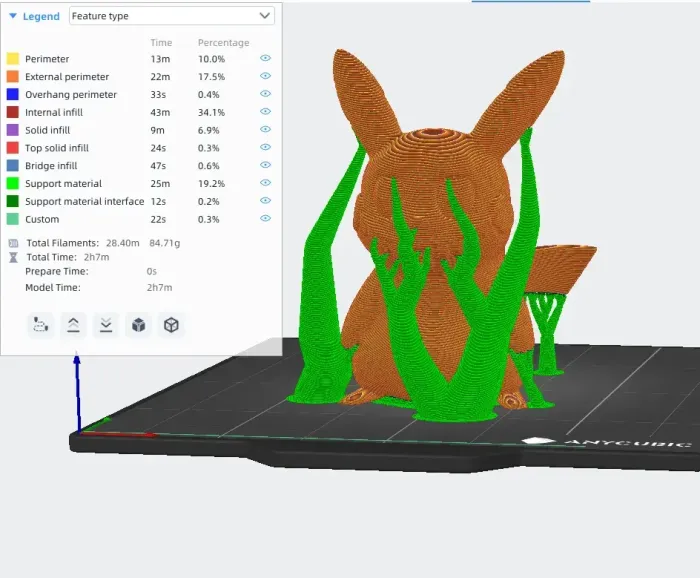Collapse the Legend panel triangle

(x=13, y=16)
